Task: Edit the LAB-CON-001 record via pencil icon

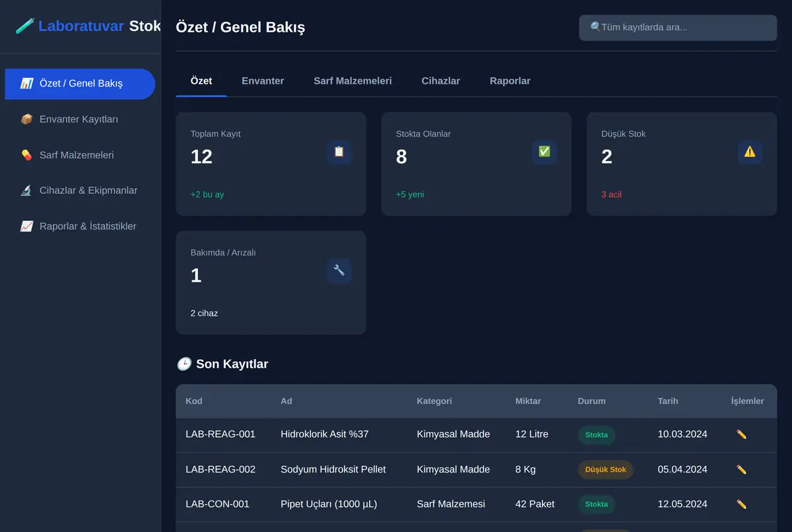Action: (x=741, y=504)
